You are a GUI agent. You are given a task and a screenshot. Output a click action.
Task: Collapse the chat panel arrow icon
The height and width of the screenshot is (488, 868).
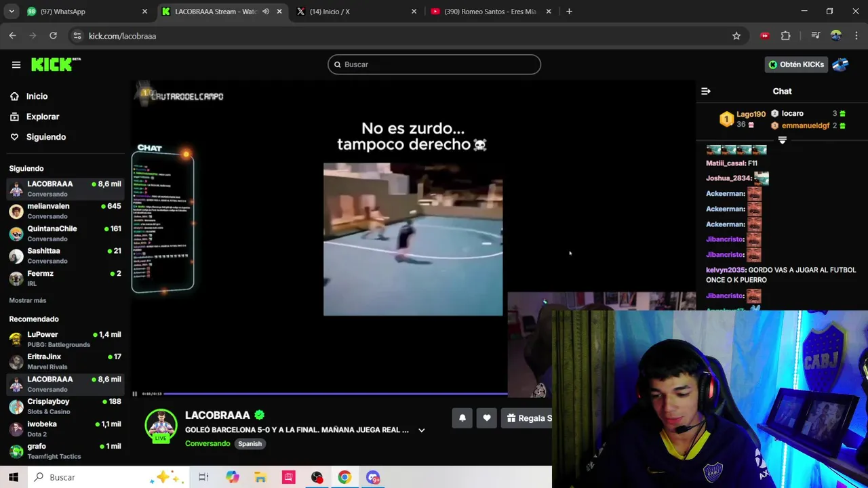click(706, 91)
